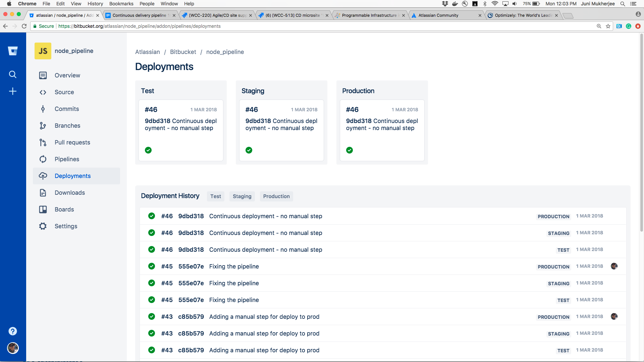Viewport: 644px width, 362px height.
Task: Filter deployment history by Staging
Action: [242, 196]
